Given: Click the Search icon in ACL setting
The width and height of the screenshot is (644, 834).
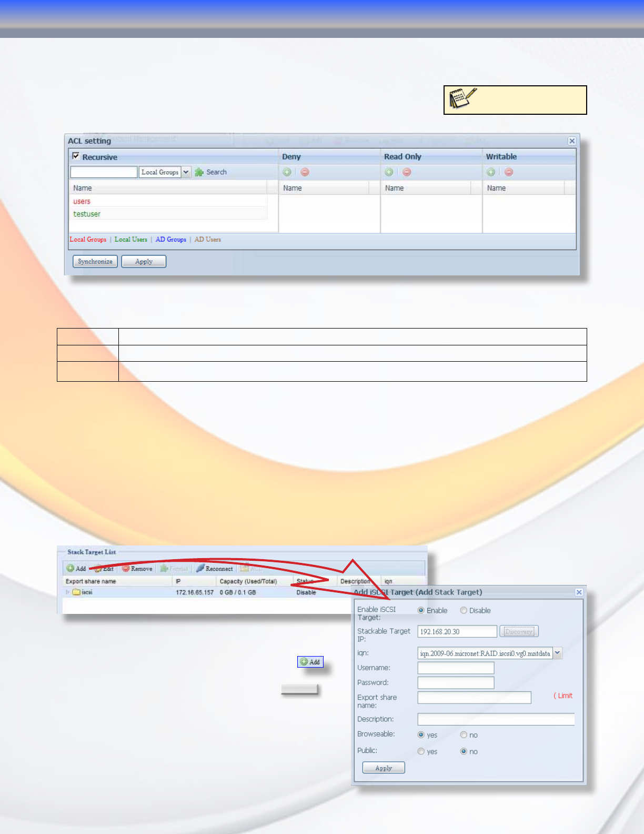Looking at the screenshot, I should [x=199, y=172].
